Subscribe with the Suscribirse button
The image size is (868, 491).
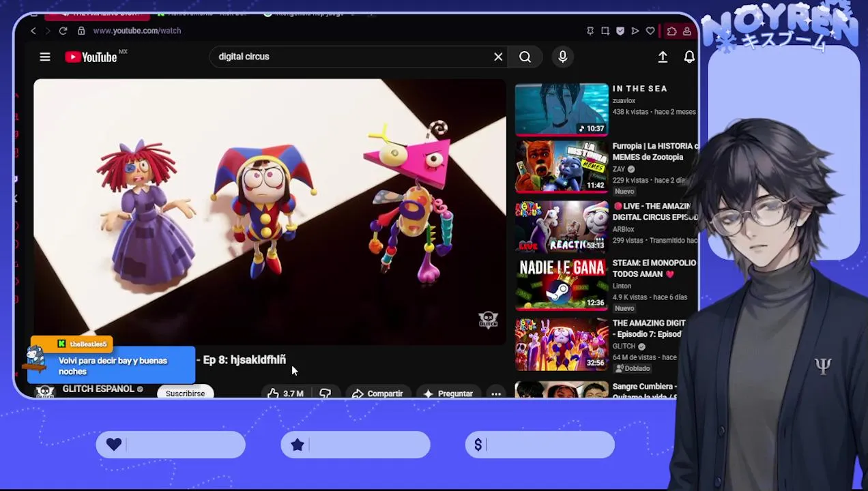click(185, 393)
